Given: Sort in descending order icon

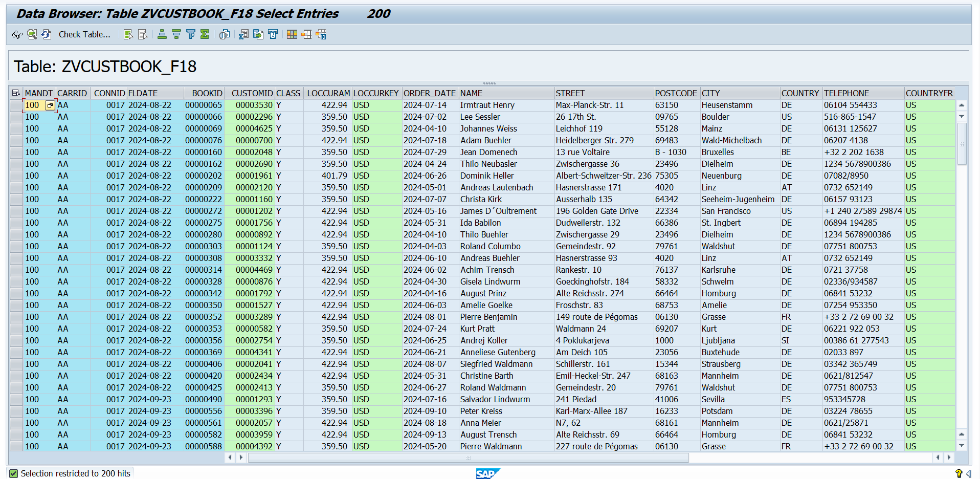Looking at the screenshot, I should [176, 34].
